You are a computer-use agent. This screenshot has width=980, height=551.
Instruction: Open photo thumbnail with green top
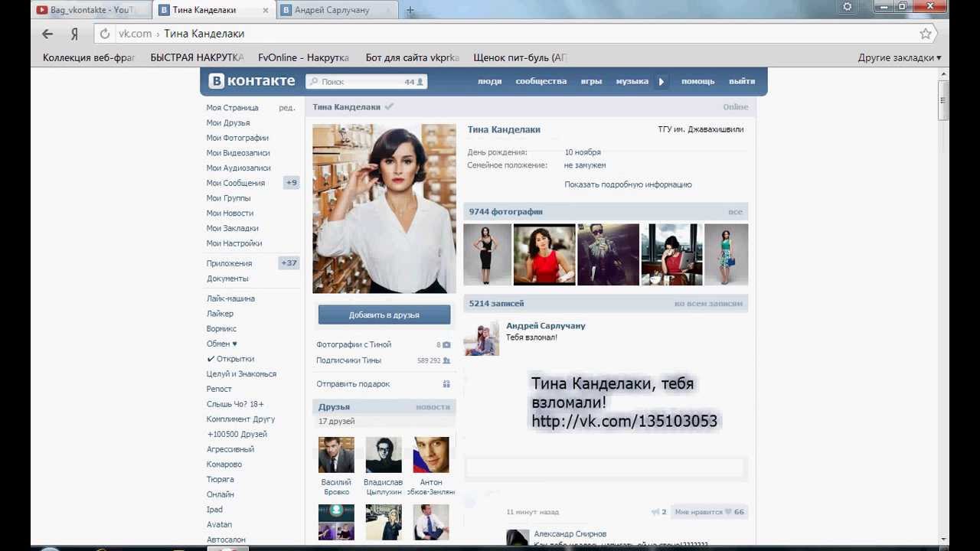[x=726, y=255]
